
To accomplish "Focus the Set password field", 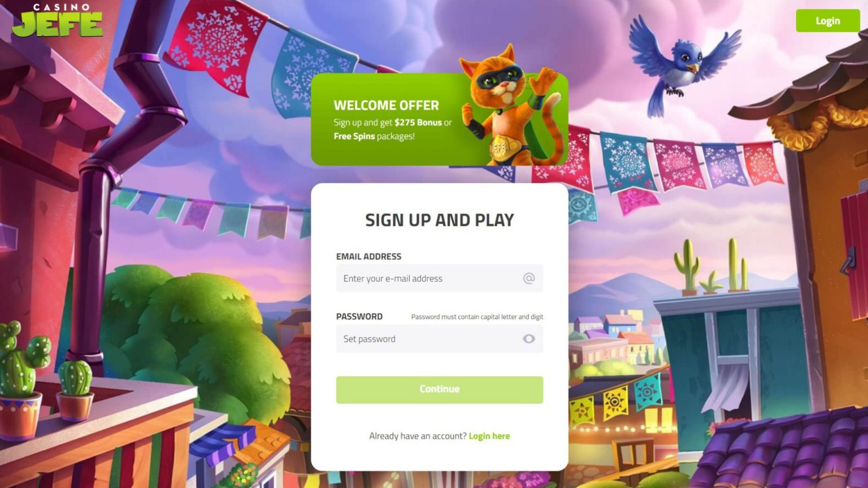I will pyautogui.click(x=440, y=339).
